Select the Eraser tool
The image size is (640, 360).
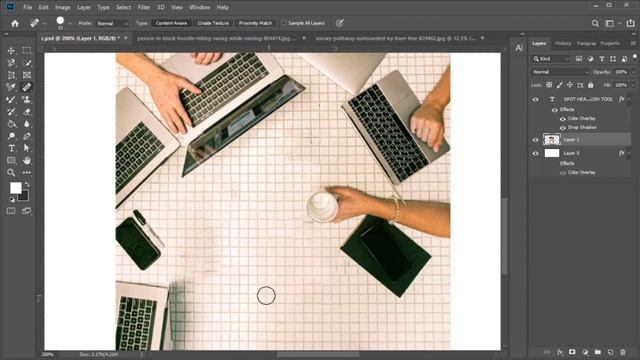pos(27,111)
